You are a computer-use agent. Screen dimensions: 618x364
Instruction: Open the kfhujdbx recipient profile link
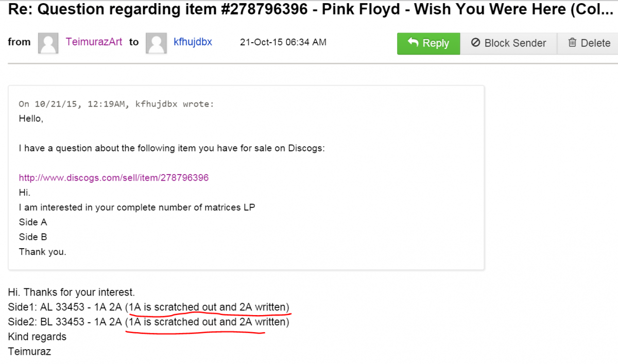coord(193,42)
